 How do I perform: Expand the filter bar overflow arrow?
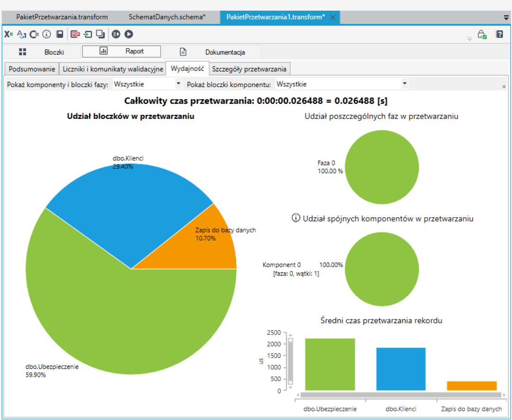[x=504, y=87]
